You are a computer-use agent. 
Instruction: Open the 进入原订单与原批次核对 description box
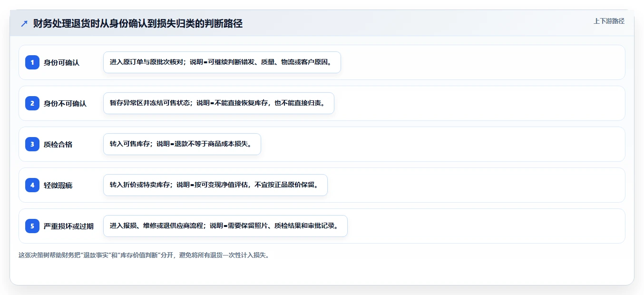click(222, 62)
